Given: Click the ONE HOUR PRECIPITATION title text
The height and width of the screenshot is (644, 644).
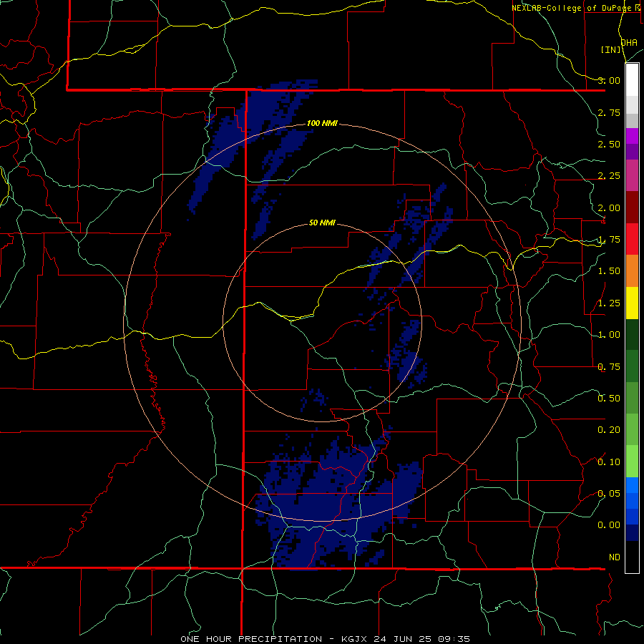Looking at the screenshot, I should [x=251, y=639].
